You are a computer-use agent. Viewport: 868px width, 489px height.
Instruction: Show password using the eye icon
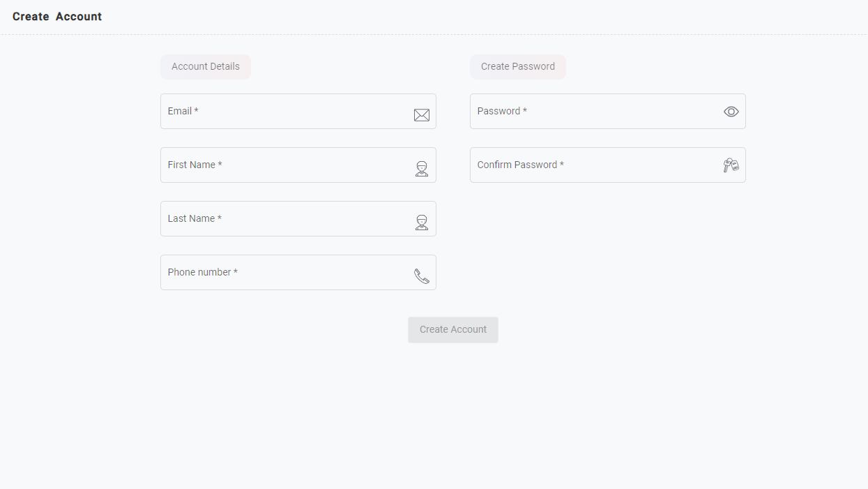pos(731,112)
